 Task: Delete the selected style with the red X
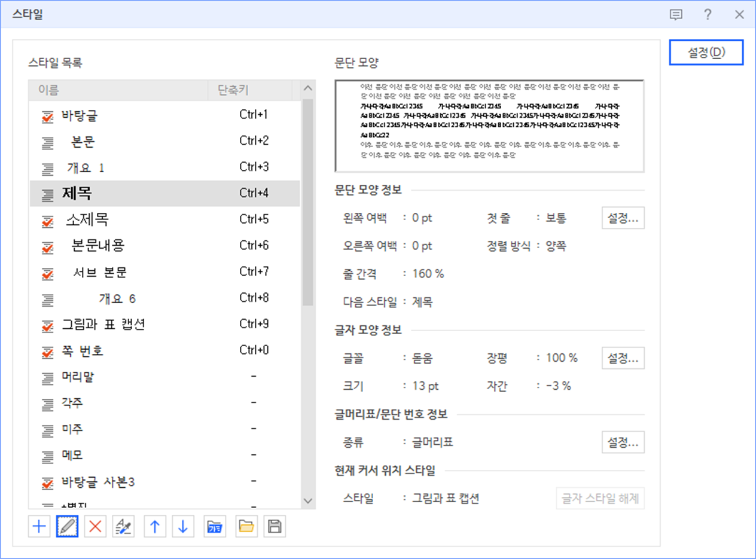pos(94,527)
